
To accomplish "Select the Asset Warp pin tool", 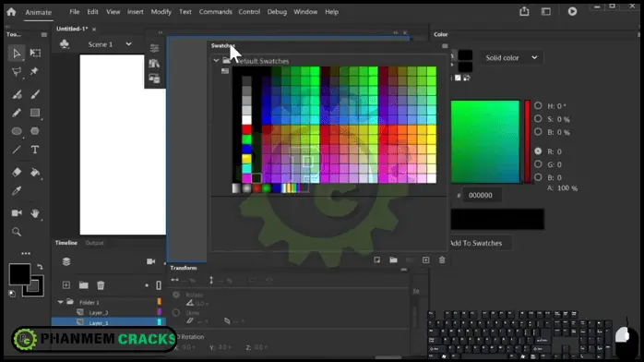I will [34, 71].
